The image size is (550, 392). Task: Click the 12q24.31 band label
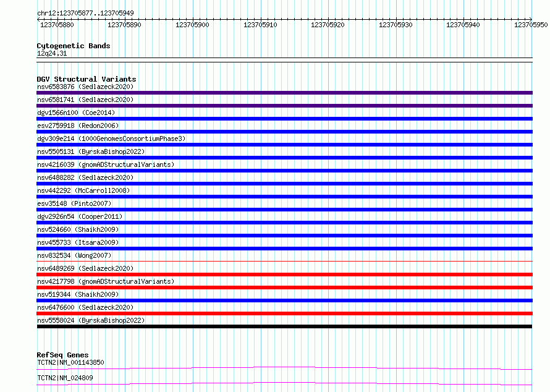pos(52,53)
